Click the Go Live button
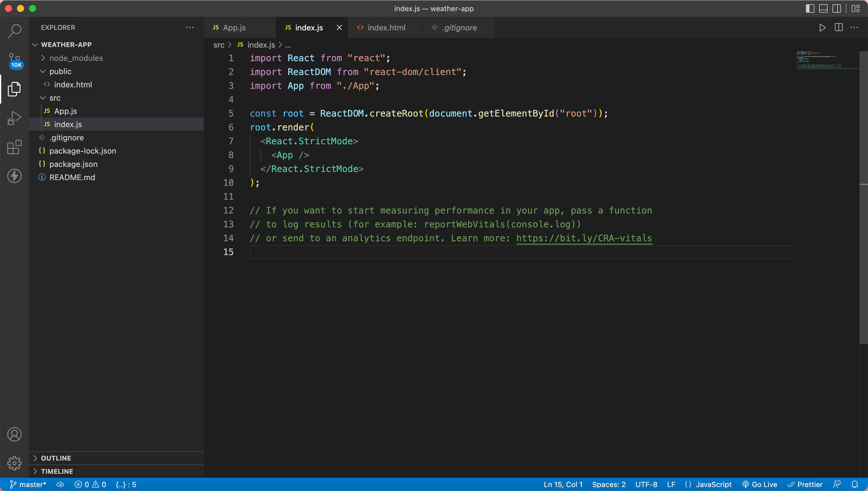868x491 pixels. [759, 484]
